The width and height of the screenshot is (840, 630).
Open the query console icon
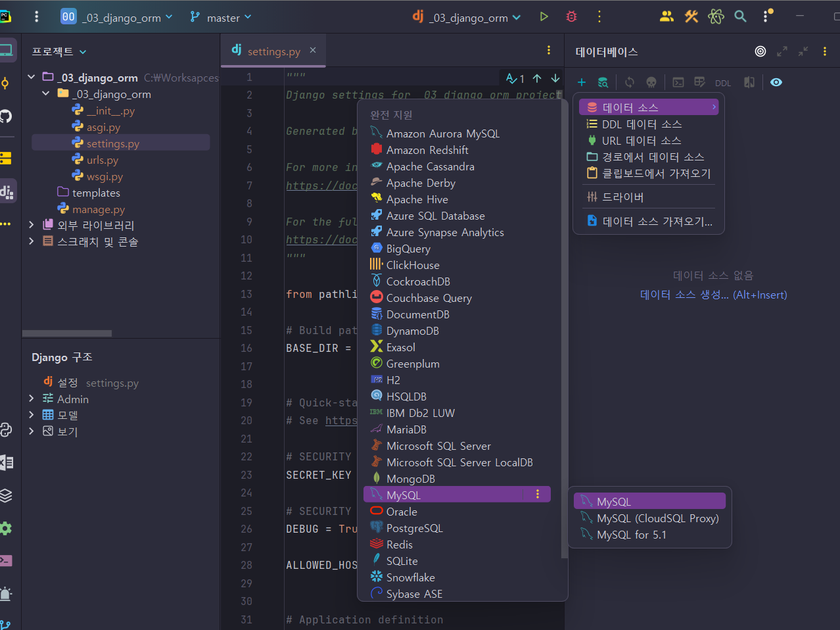click(678, 82)
